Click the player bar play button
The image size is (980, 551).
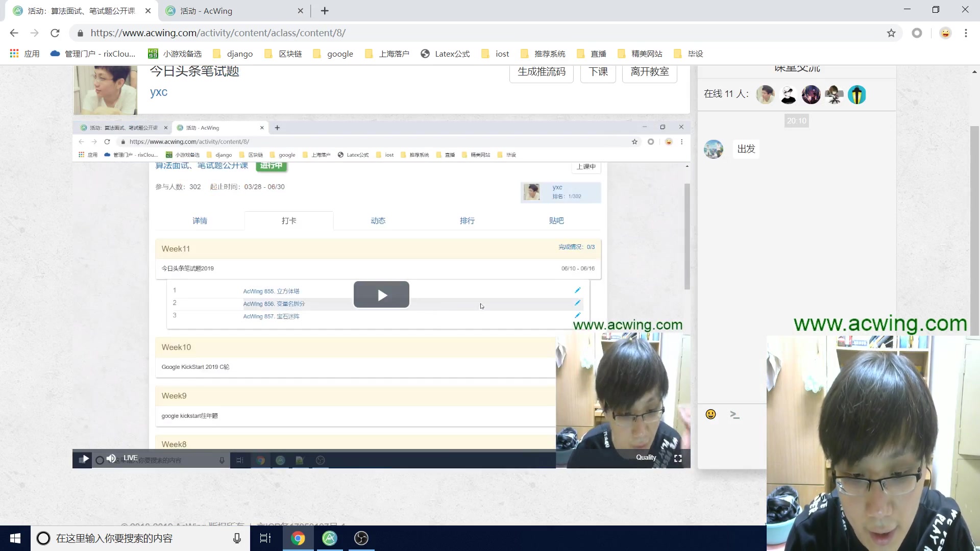click(85, 459)
